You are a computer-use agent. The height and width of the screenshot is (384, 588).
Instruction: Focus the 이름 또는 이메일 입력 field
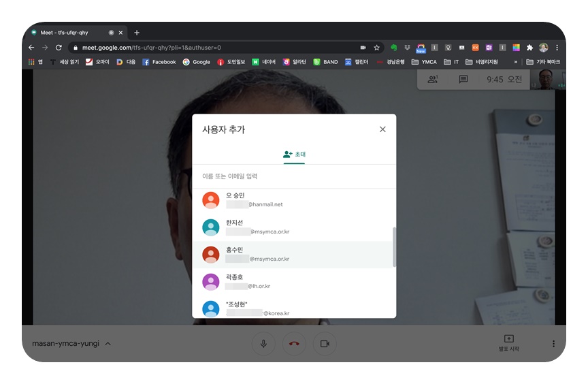coord(294,176)
